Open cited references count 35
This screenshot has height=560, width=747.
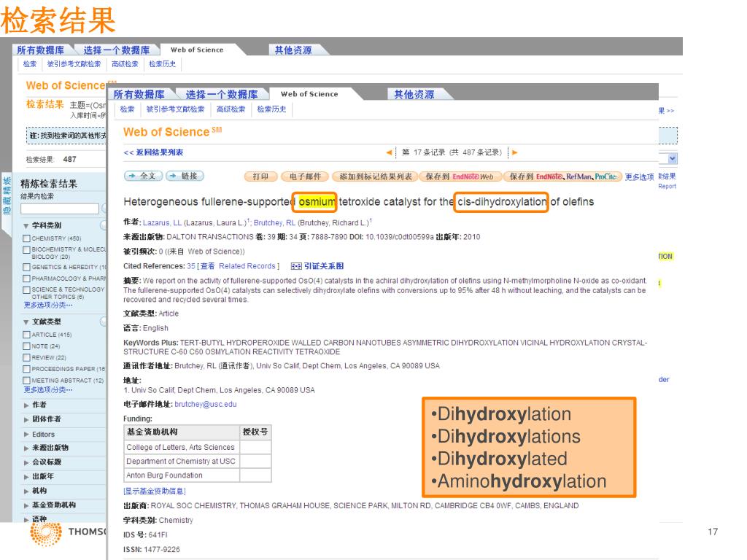(x=191, y=266)
